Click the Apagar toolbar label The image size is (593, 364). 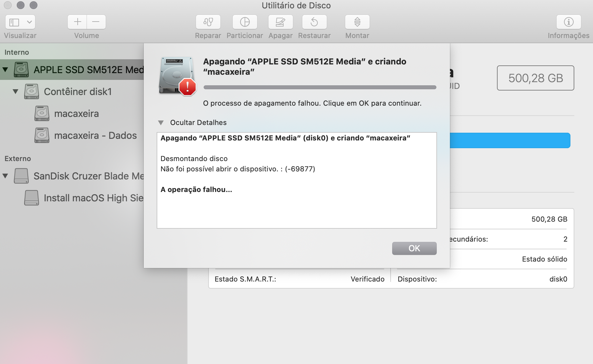tap(281, 36)
